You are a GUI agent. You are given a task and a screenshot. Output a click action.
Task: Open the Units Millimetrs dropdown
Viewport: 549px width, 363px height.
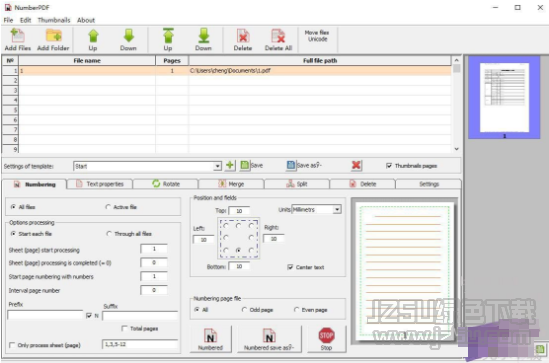point(337,209)
